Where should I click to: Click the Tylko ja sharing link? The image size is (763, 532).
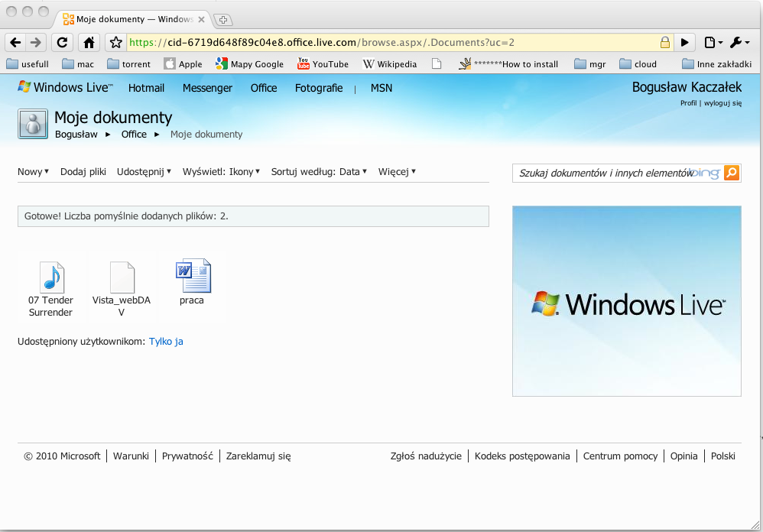pos(166,342)
